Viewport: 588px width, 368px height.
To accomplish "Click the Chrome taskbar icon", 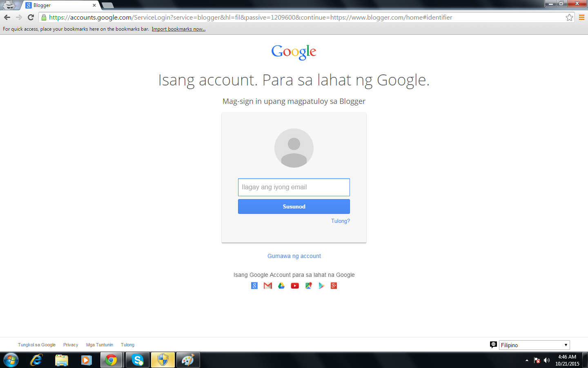I will pos(111,360).
